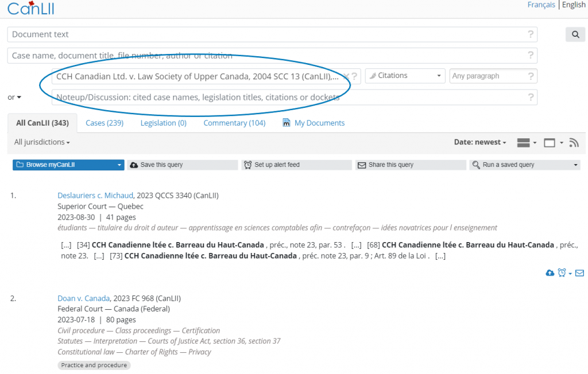Viewport: 588px width, 374px height.
Task: Clear the CCH Canadian noteup field with X
Action: click(x=346, y=76)
